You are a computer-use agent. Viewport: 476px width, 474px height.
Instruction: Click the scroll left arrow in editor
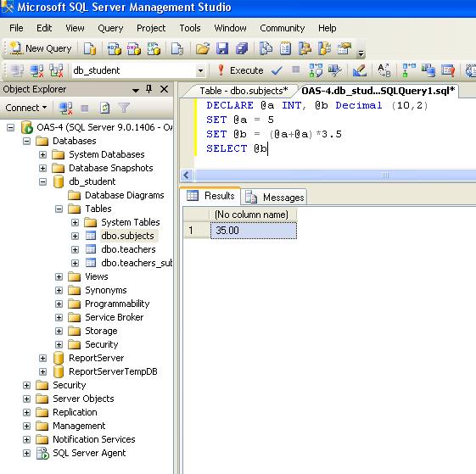coord(187,175)
